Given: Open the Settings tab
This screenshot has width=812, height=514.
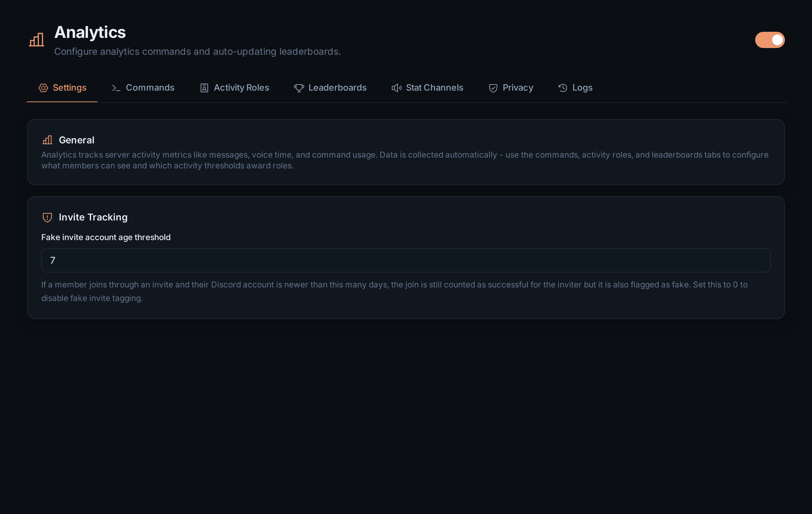Looking at the screenshot, I should click(62, 88).
